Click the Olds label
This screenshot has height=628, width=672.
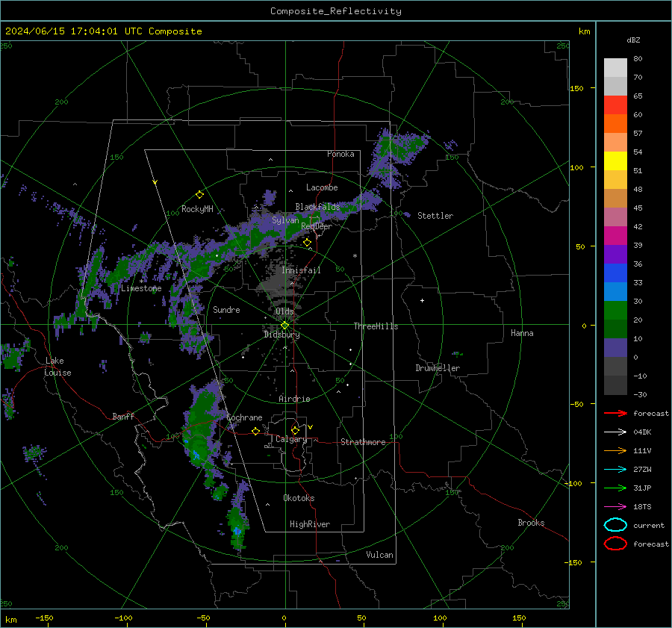pos(284,311)
